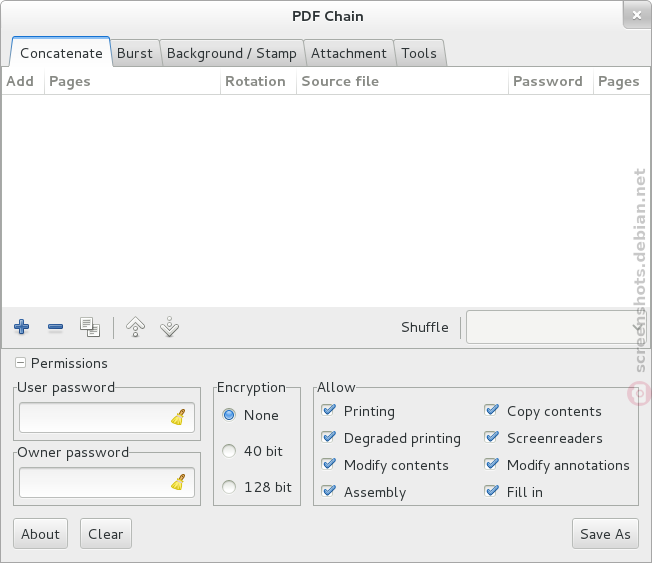Switch to the Concatenate tab

61,53
